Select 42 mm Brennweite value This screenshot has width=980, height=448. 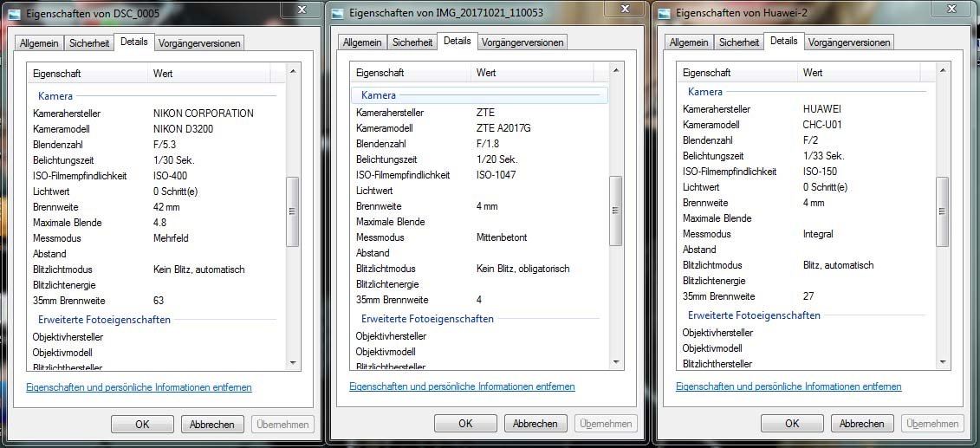coord(167,207)
